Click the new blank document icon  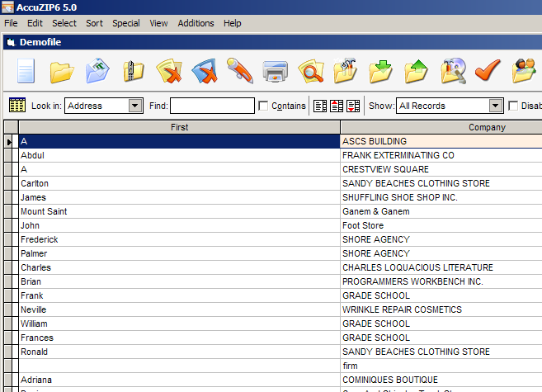pyautogui.click(x=26, y=70)
